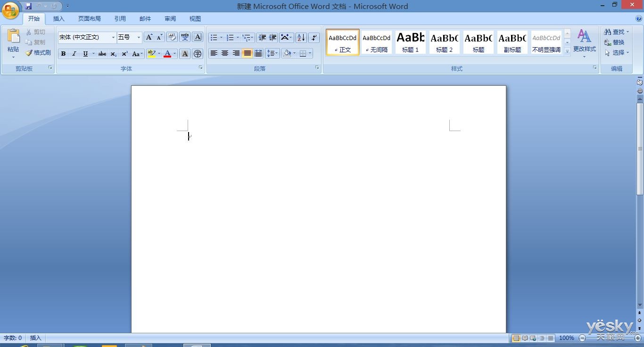The image size is (644, 347).
Task: Open the 视图 (View) tab
Action: tap(195, 19)
